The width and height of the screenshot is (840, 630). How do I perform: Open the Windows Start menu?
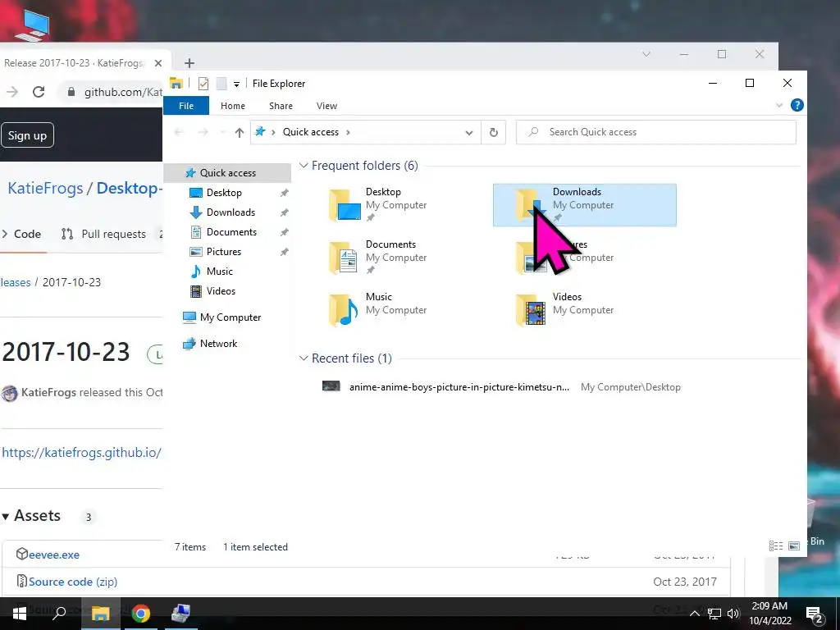click(x=20, y=614)
